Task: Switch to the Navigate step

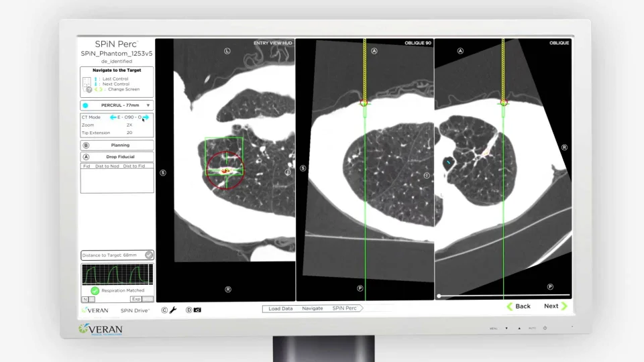Action: pos(312,308)
